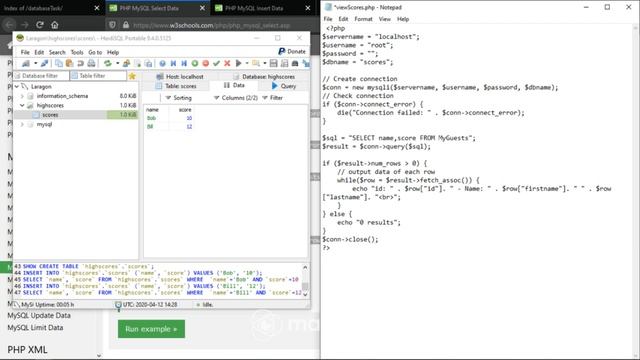
Task: Click the Paste icon in HeidiSQL toolbar
Action: tap(69, 63)
